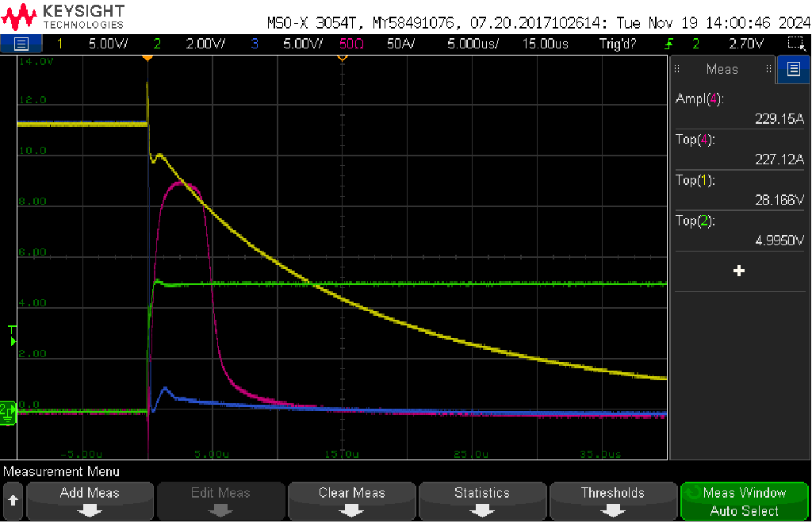Click the zoom box icon at top-right
This screenshot has height=523, width=812.
pyautogui.click(x=797, y=44)
